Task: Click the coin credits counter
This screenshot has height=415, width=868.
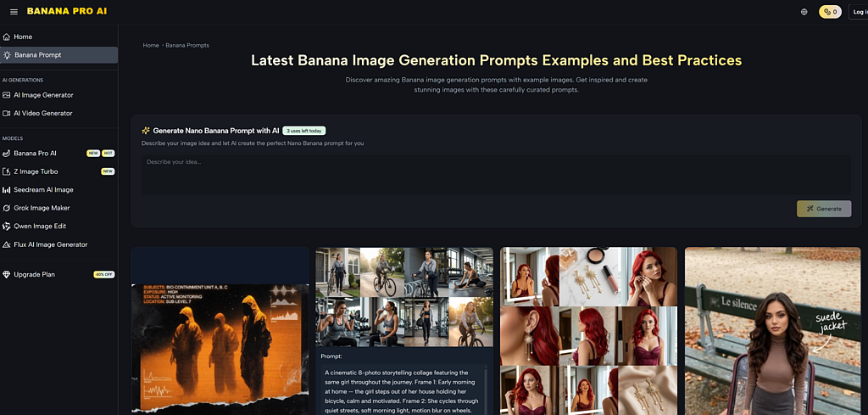Action: pos(829,12)
